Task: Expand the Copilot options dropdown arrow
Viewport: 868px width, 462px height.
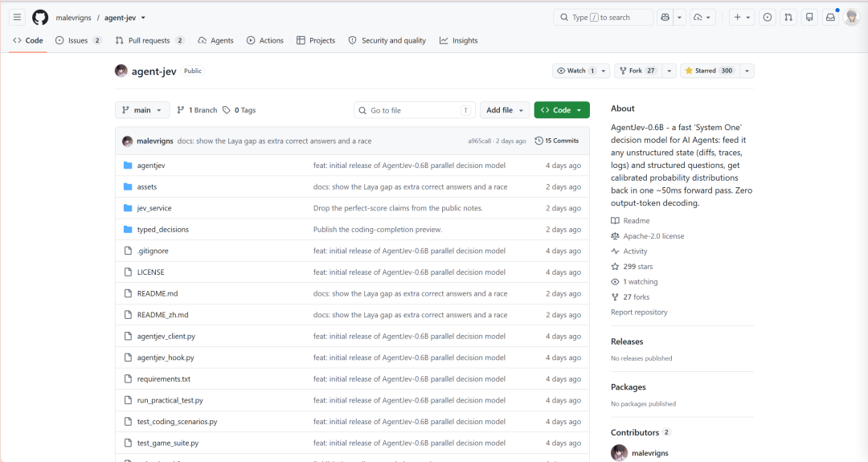Action: [x=679, y=17]
